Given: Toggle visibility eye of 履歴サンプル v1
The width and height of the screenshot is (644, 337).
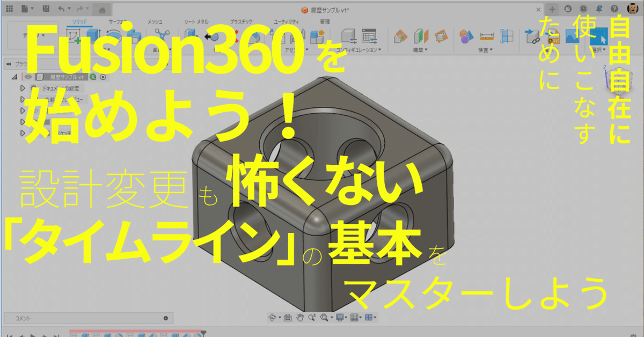Looking at the screenshot, I should coord(28,77).
